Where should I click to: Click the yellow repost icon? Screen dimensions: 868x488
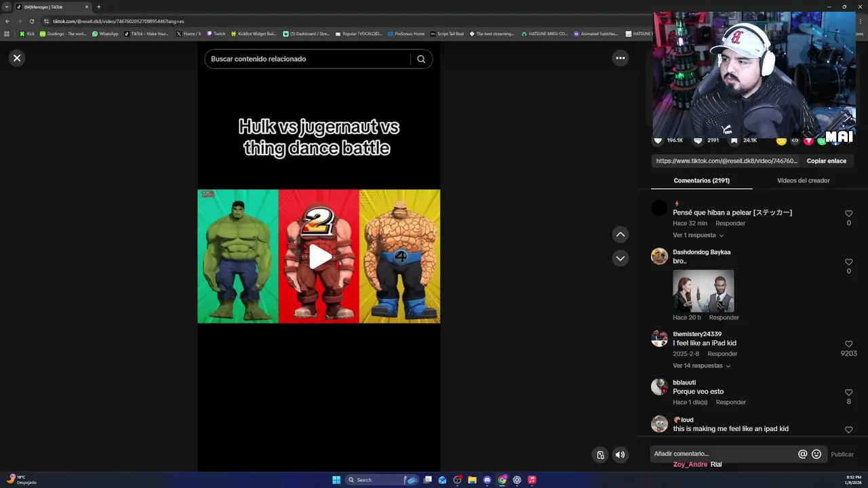[781, 140]
